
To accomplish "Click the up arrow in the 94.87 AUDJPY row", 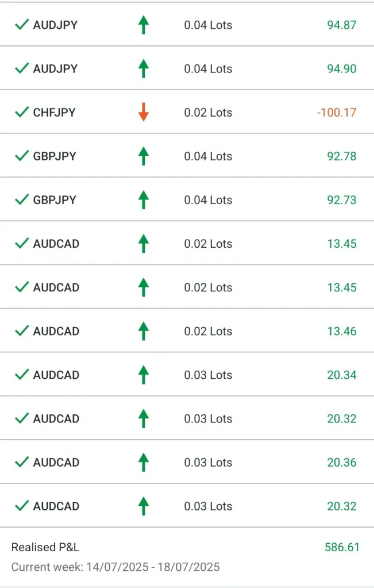I will coord(144,25).
